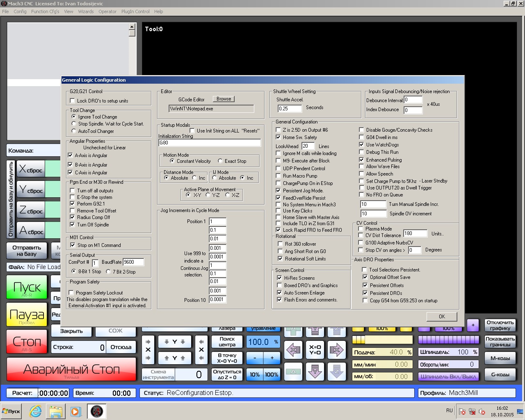Click the yellow feed rate override bar
Screen dimensions: 525x420
click(x=383, y=340)
